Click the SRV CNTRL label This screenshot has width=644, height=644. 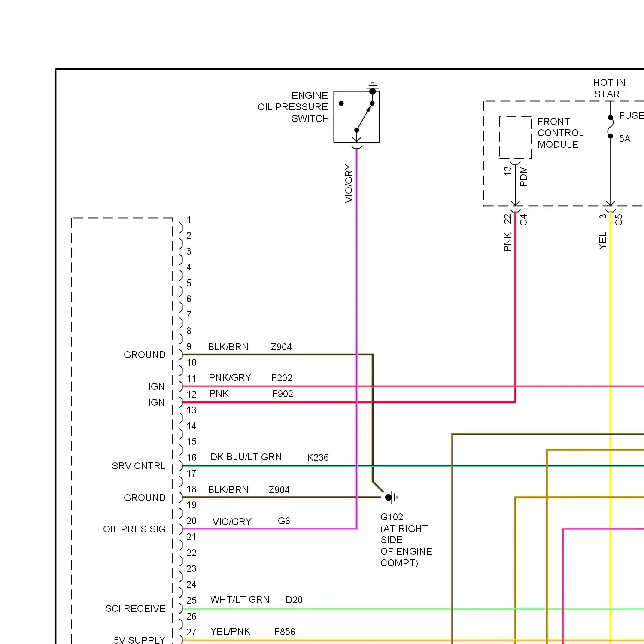(x=138, y=466)
